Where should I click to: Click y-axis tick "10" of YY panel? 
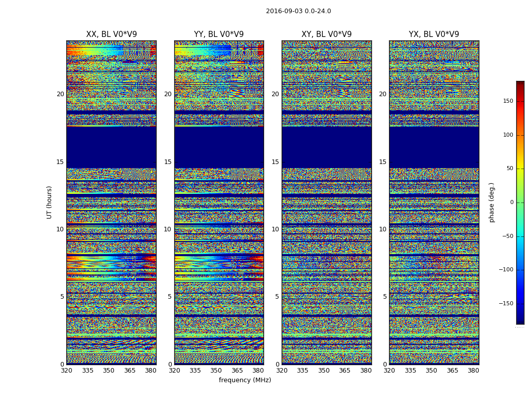(168, 229)
